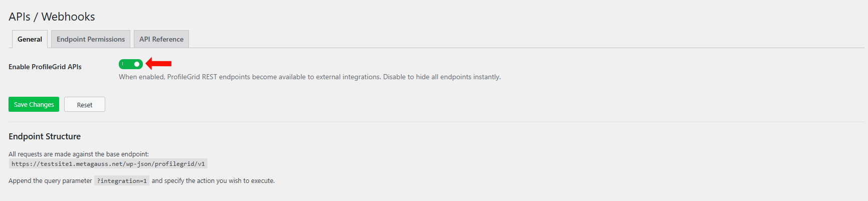Click the Endpoint Structure heading
Viewport: 868px width, 201px height.
pyautogui.click(x=45, y=136)
